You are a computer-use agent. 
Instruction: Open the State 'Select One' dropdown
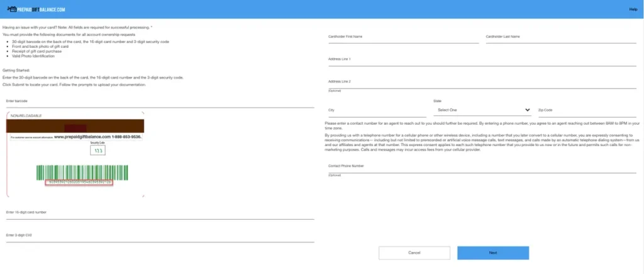coord(482,110)
